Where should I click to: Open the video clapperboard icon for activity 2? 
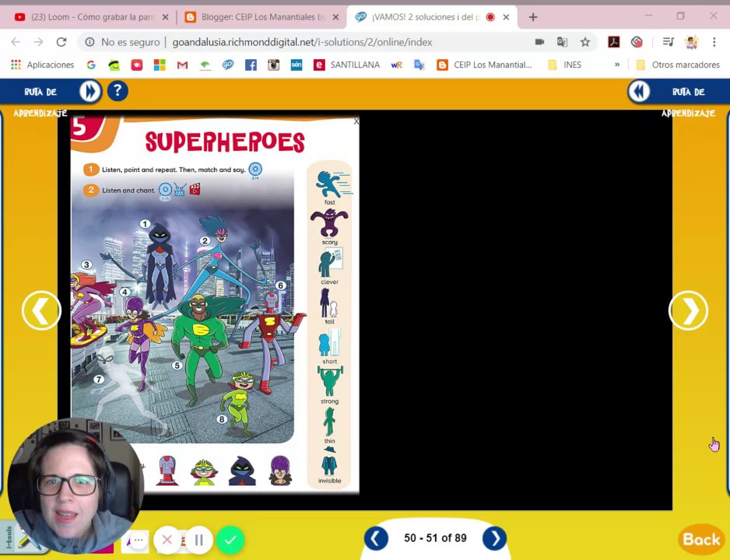tap(195, 189)
